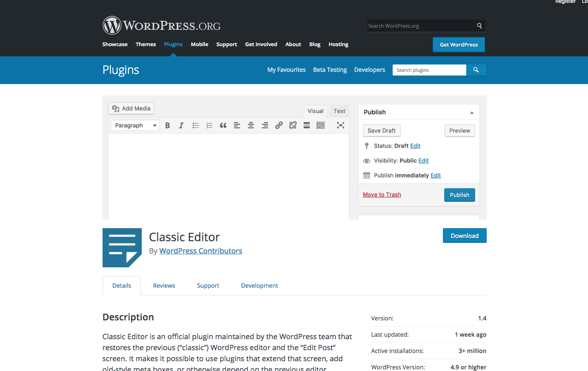Open the Development tab

pyautogui.click(x=259, y=286)
